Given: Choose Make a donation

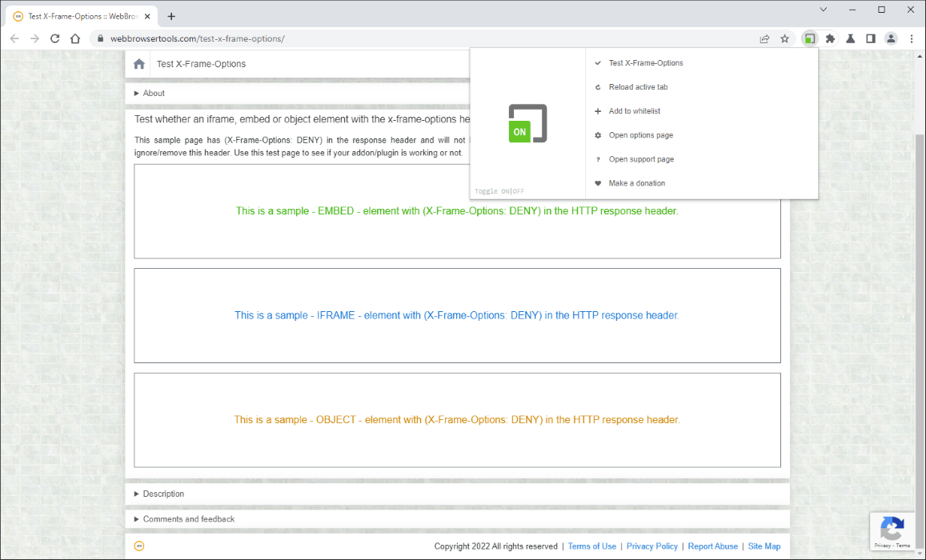Looking at the screenshot, I should tap(636, 183).
